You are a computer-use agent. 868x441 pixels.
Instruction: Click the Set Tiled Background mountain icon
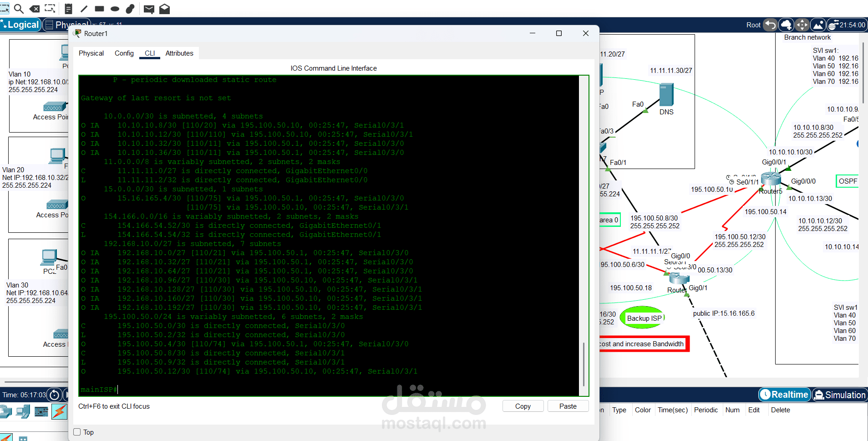click(x=818, y=25)
